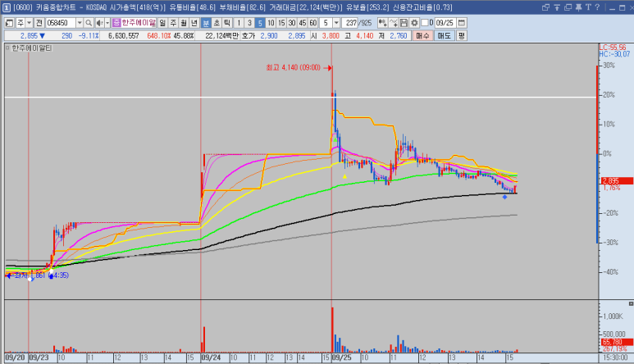The width and height of the screenshot is (634, 364).
Task: Open the 주 market type dropdown arrow
Action: pos(29,23)
